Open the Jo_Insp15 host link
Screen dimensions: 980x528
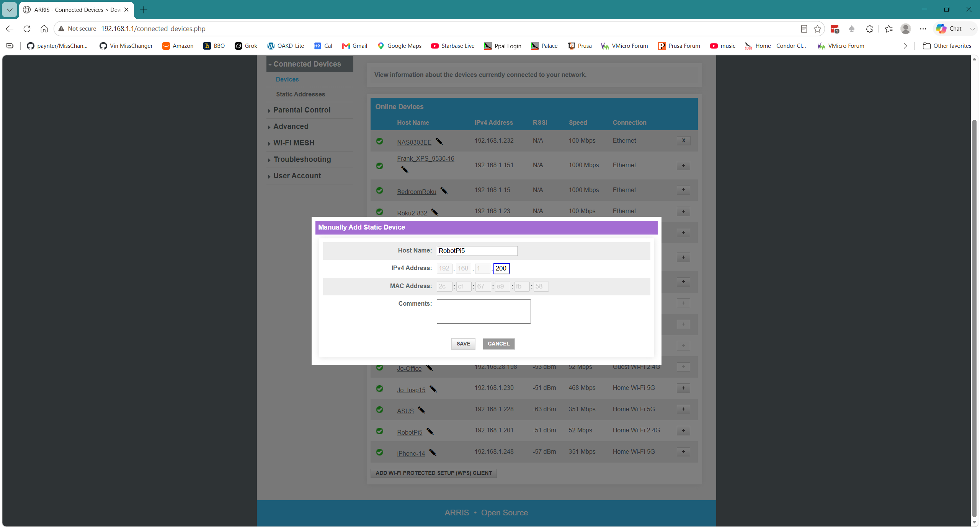(411, 390)
